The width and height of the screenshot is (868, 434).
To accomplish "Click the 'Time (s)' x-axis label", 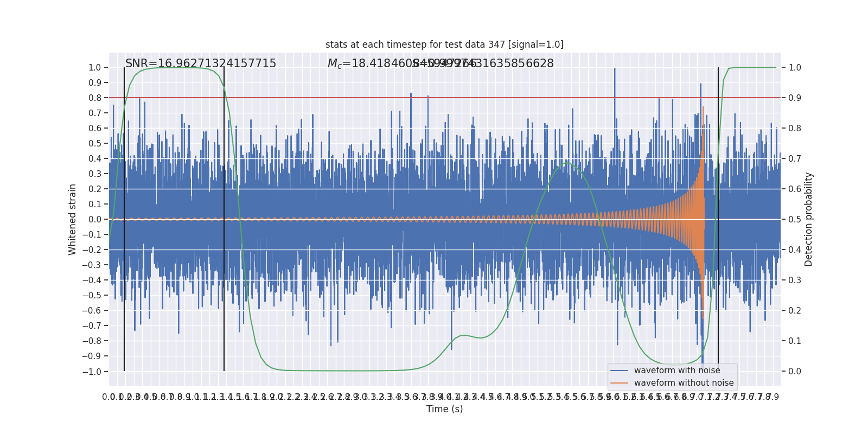I will point(444,409).
